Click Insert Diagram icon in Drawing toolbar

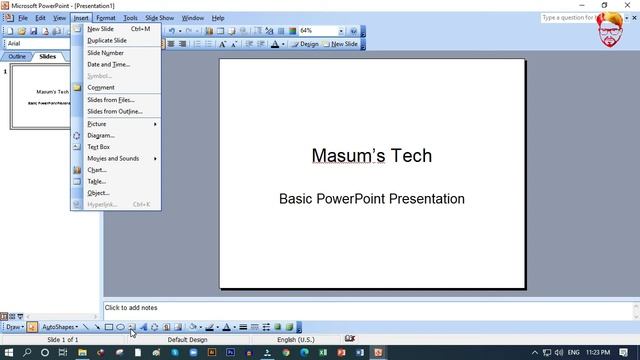[155, 327]
